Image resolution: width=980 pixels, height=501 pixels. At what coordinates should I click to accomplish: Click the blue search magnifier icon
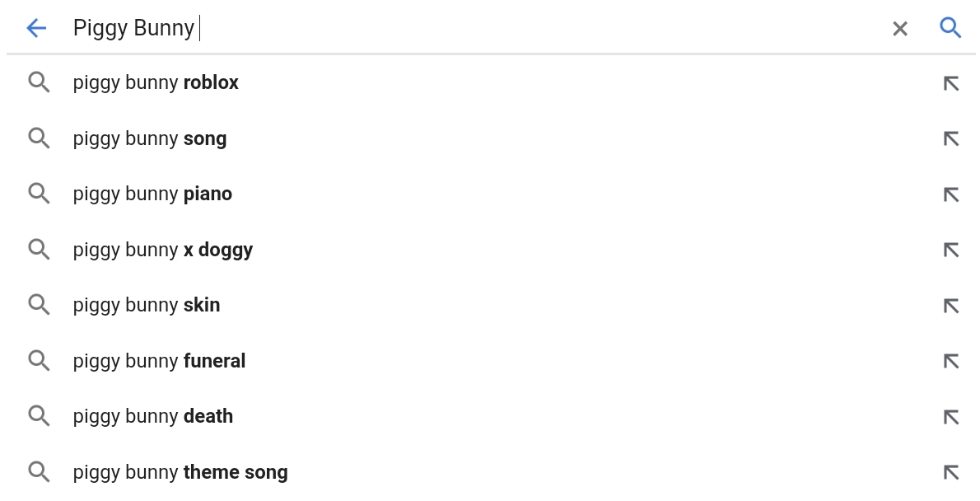point(950,28)
